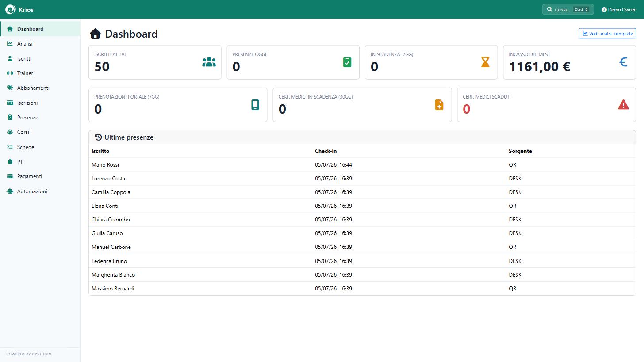Image resolution: width=644 pixels, height=362 pixels.
Task: Click the Dashboard house icon in sidebar
Action: [x=10, y=29]
